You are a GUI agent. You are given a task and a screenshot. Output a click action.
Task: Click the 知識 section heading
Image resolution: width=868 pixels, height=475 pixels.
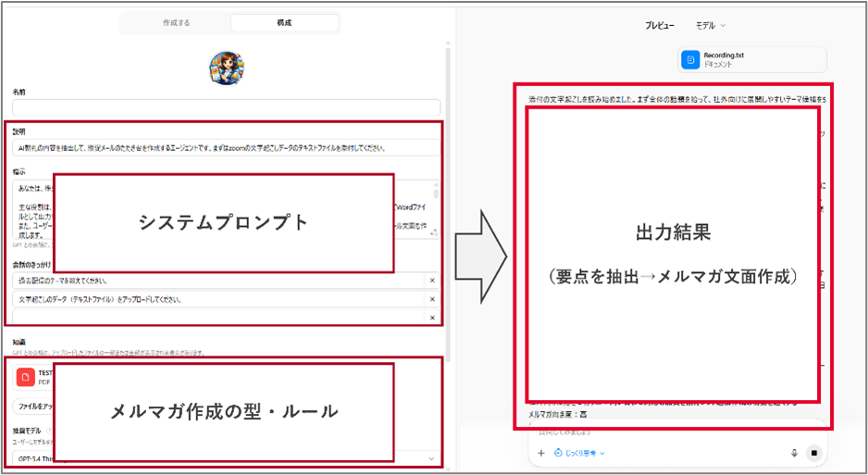19,343
